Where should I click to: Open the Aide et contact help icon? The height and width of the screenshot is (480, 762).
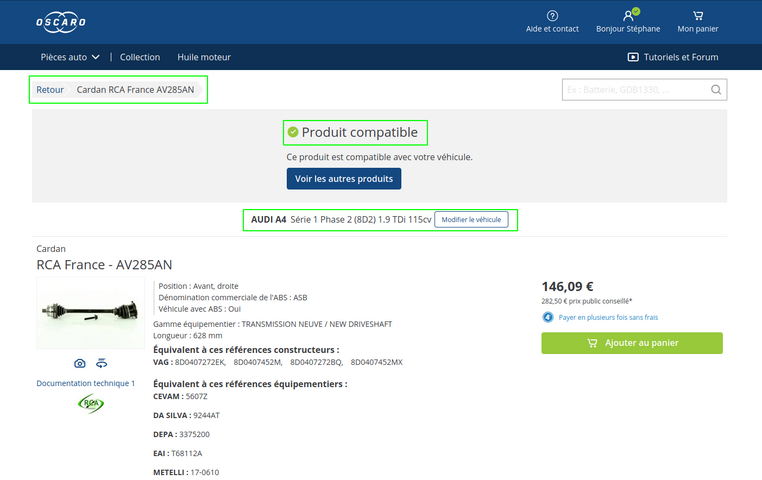(552, 16)
